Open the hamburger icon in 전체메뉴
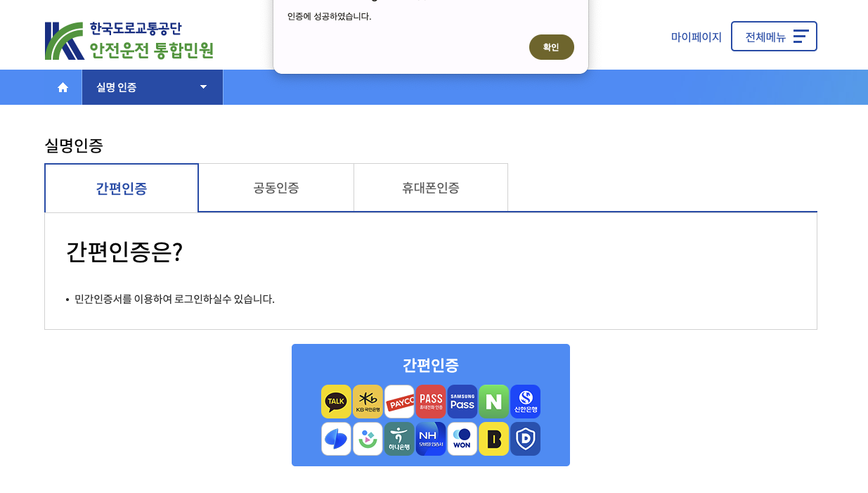Image resolution: width=868 pixels, height=493 pixels. (801, 37)
